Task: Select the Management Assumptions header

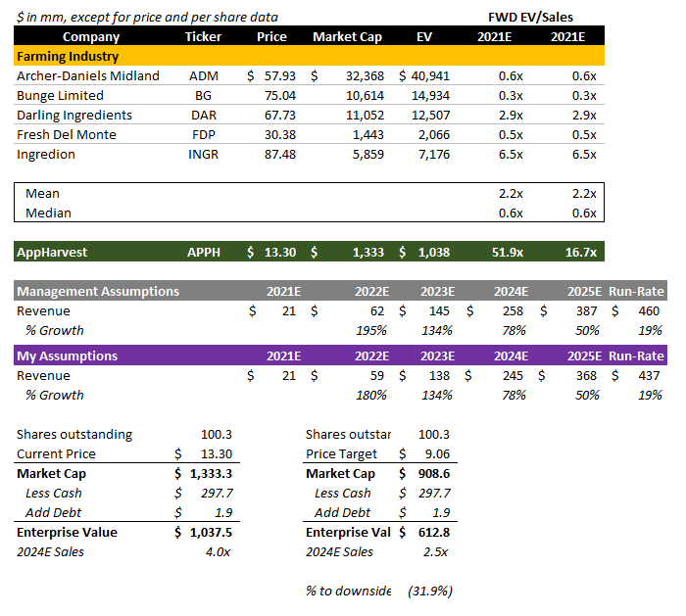Action: 98,292
